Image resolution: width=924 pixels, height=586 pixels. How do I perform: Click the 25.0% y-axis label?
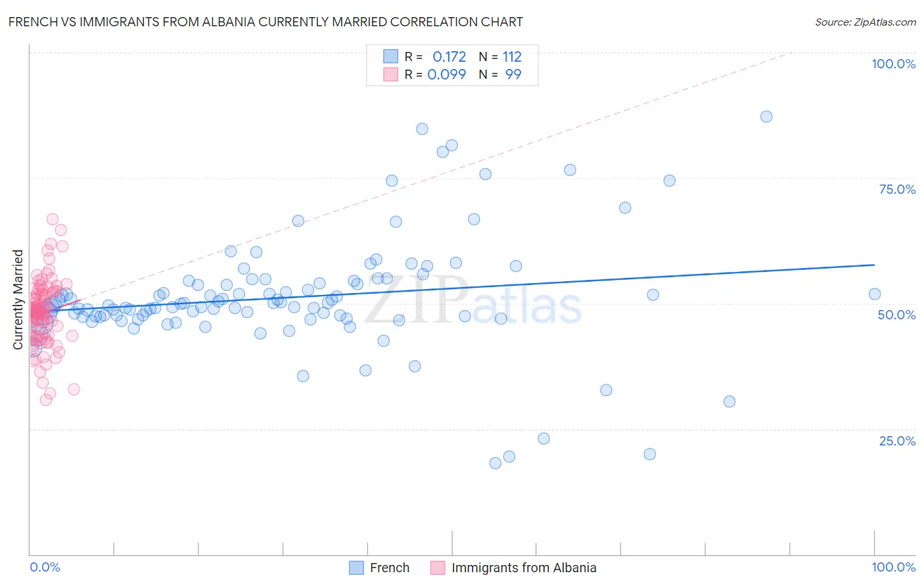[897, 441]
